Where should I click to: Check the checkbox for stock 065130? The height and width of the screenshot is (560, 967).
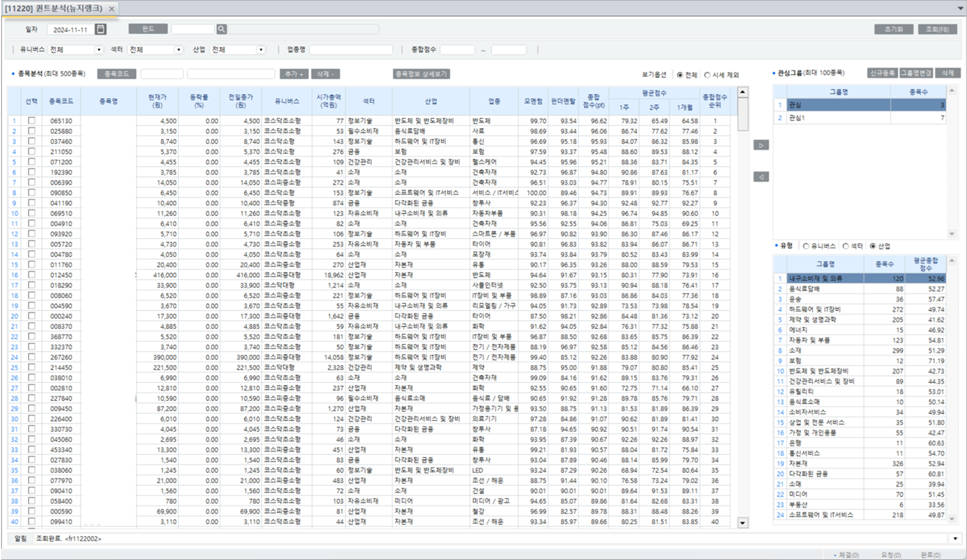(32, 121)
